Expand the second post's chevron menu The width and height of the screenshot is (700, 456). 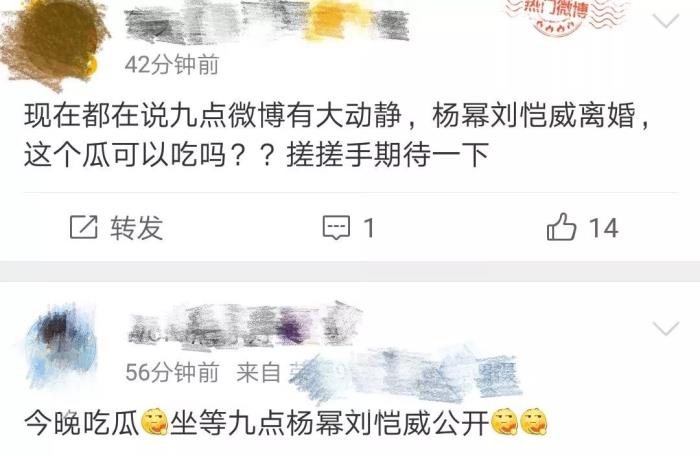tap(666, 328)
